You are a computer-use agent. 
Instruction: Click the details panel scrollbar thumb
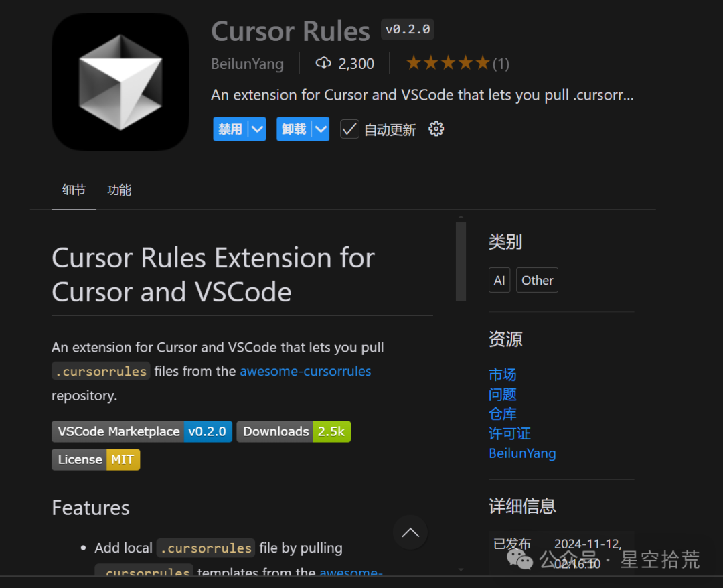coord(461,261)
